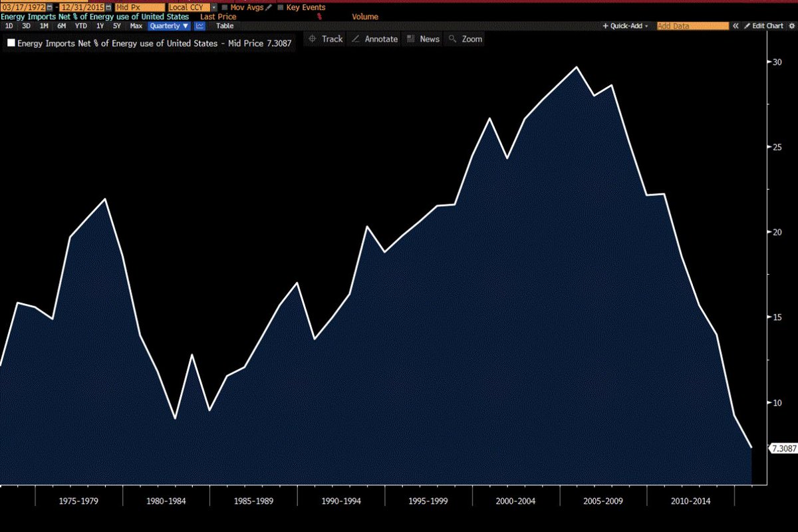Activate the Zoom magnifier tool
The image size is (798, 532).
click(465, 39)
